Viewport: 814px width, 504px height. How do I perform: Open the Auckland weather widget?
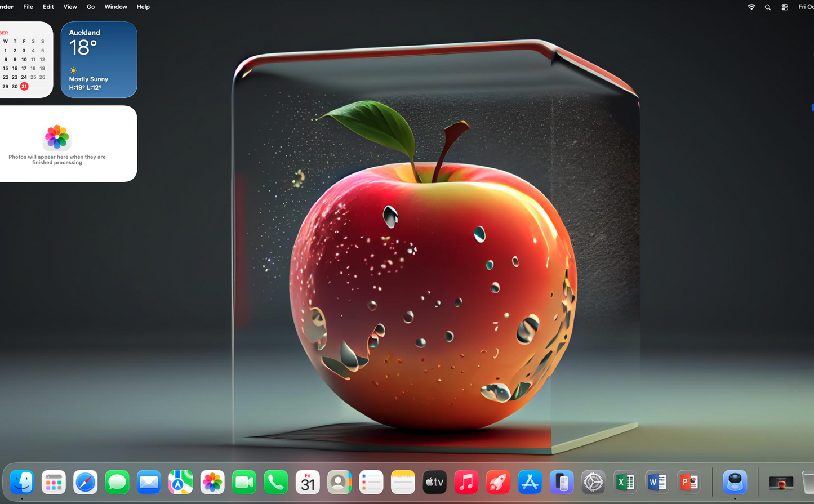[99, 59]
